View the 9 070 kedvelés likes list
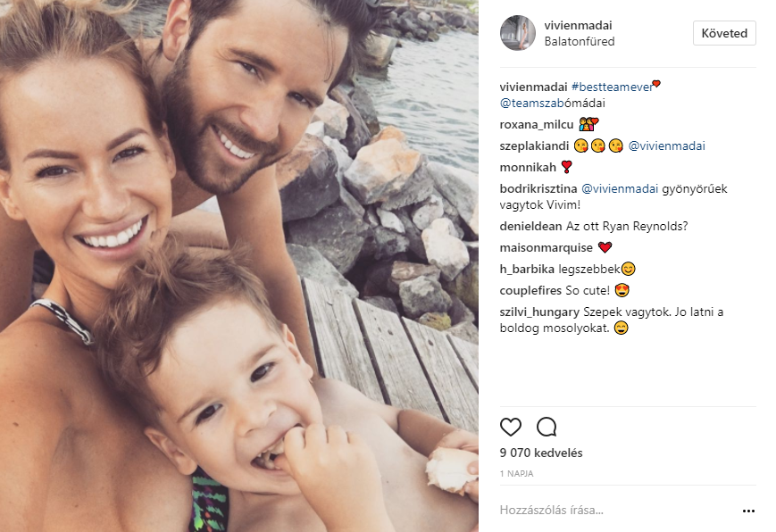 541,453
